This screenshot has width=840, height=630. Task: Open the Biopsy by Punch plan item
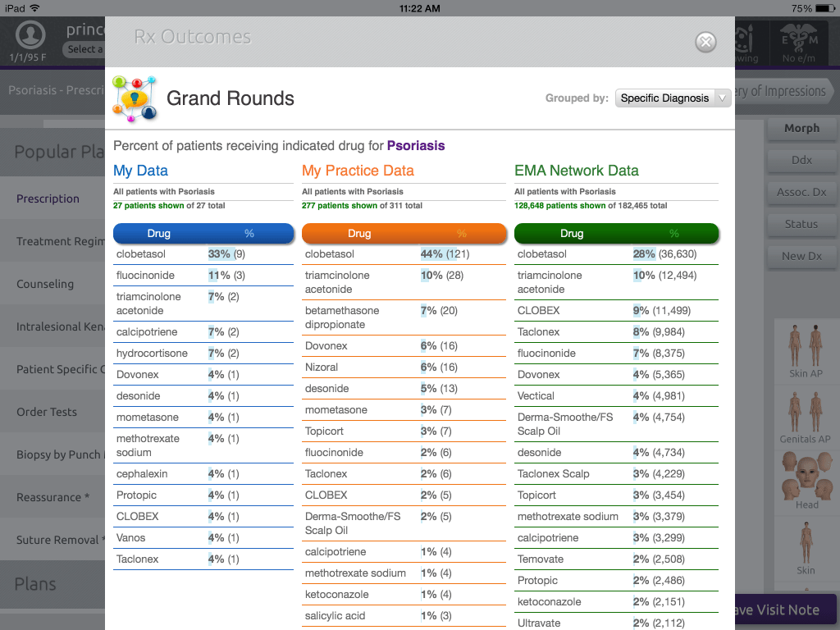coord(52,454)
